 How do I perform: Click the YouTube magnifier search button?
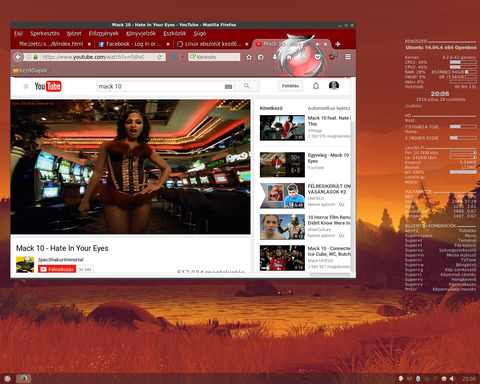coord(247,86)
